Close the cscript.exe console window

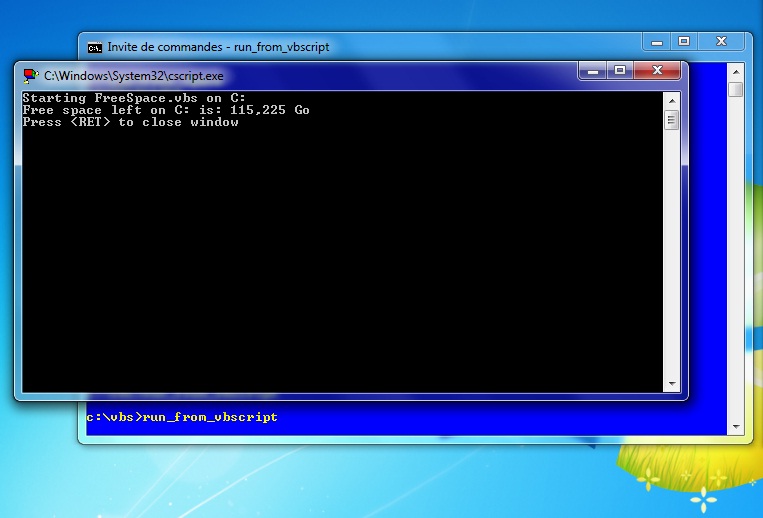click(658, 70)
